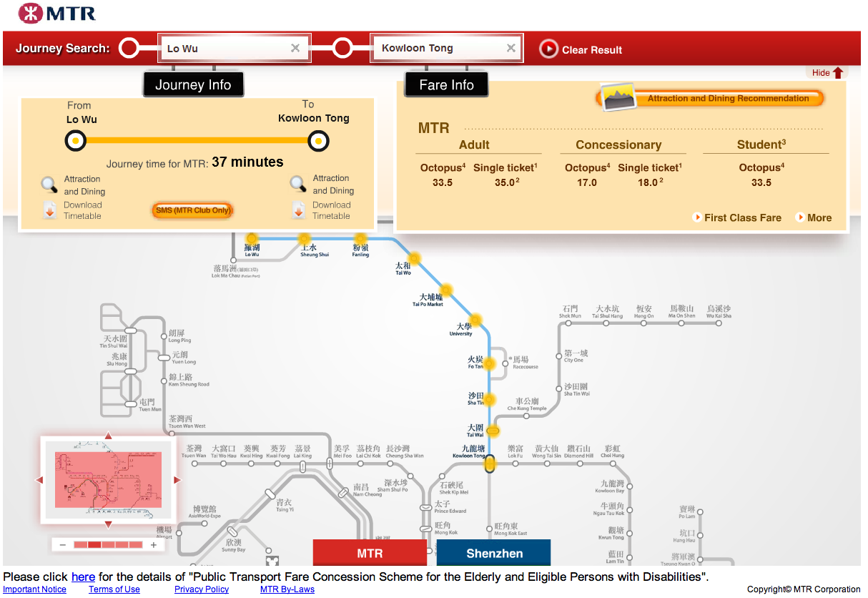Switch to the Shenzhen map tab
Image resolution: width=868 pixels, height=598 pixels.
pos(494,553)
